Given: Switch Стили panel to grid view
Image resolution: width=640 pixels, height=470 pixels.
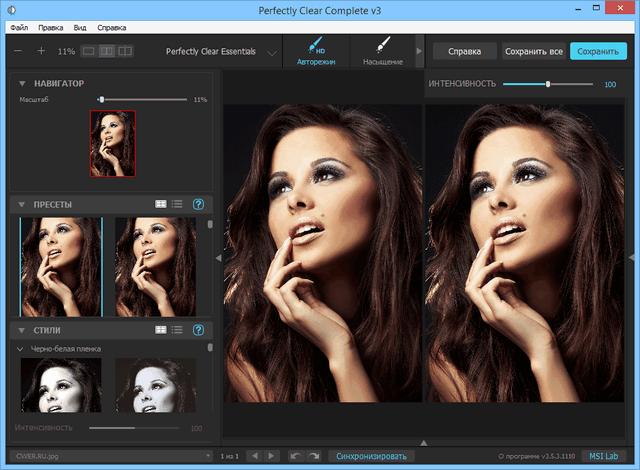Looking at the screenshot, I should click(x=160, y=329).
